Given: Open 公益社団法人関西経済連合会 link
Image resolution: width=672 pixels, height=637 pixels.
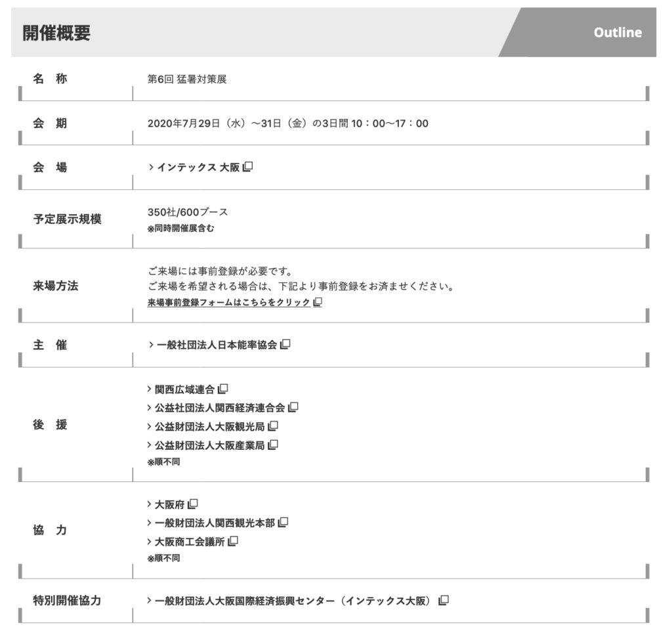Looking at the screenshot, I should coord(220,408).
